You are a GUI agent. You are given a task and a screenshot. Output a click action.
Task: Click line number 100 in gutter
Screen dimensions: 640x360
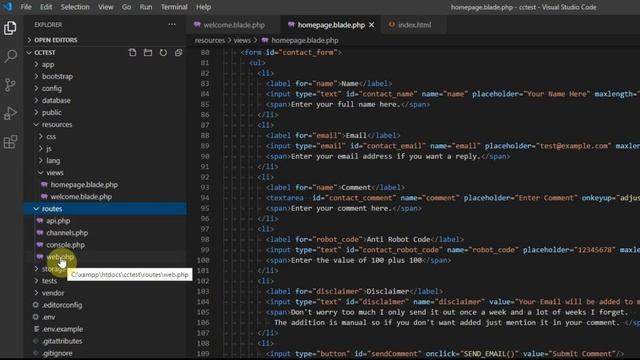tap(203, 260)
